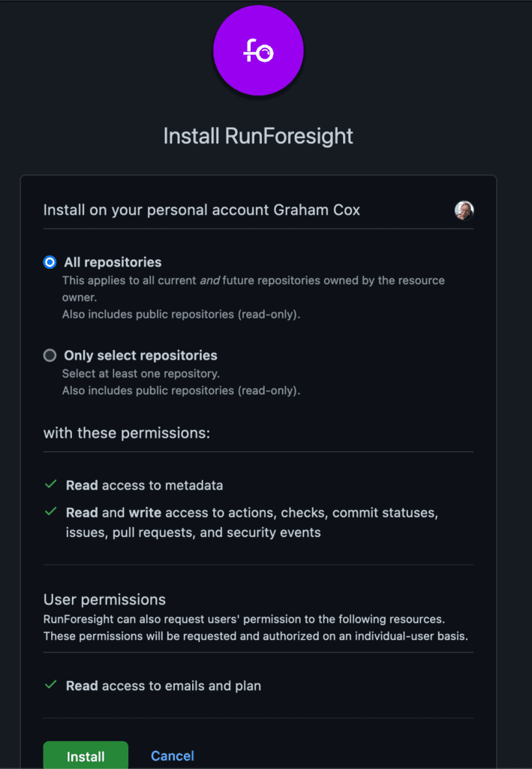Enable installation for only select repositories
The height and width of the screenshot is (769, 532).
point(50,355)
